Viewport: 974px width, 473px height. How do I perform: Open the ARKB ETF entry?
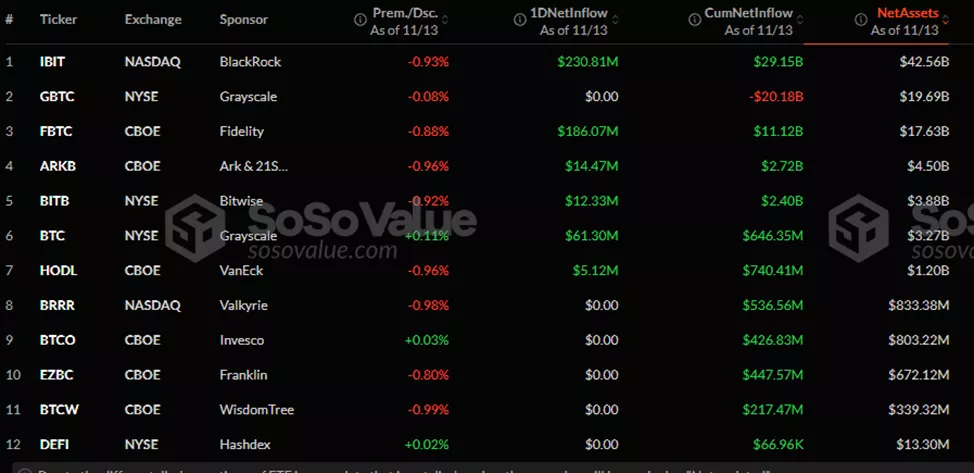click(56, 166)
